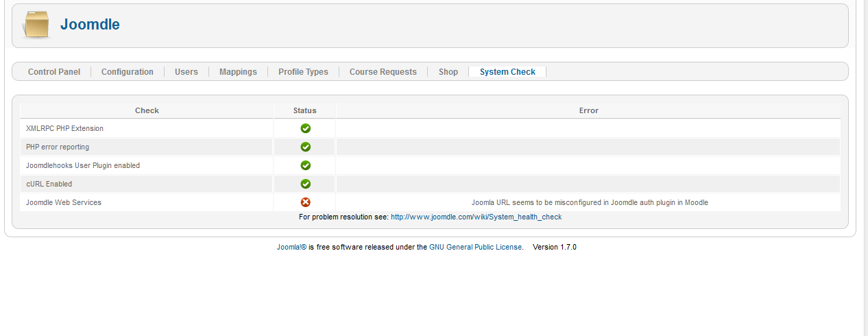The image size is (868, 336).
Task: Click the green check for PHP error reporting
Action: 305,147
